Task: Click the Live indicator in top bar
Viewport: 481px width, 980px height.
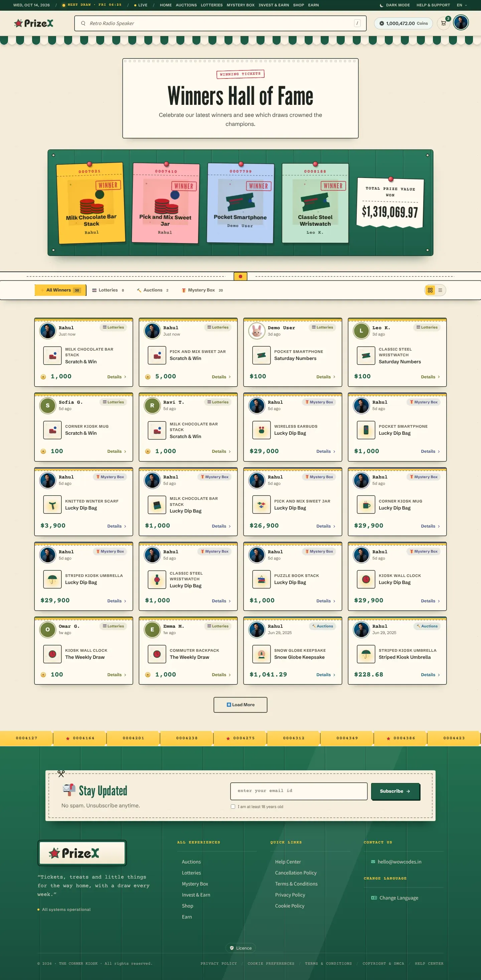Action: [x=141, y=5]
